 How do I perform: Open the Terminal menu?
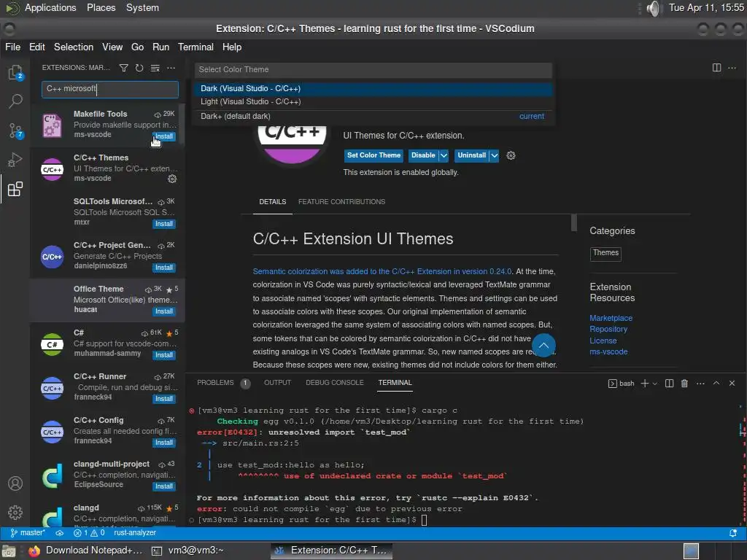[x=196, y=47]
